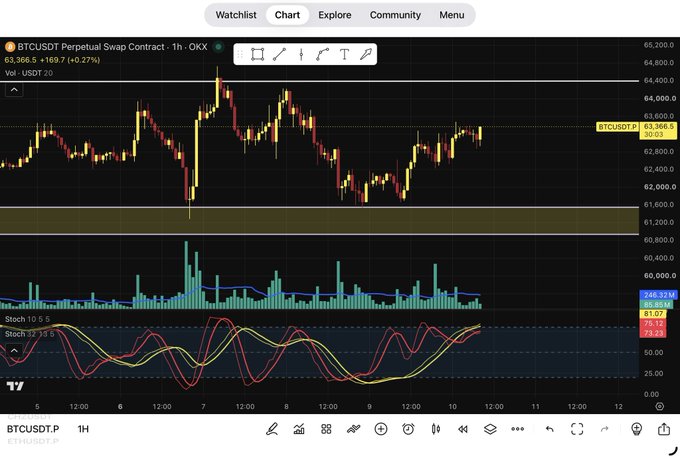Create an alert with alarm clock icon

pos(408,429)
